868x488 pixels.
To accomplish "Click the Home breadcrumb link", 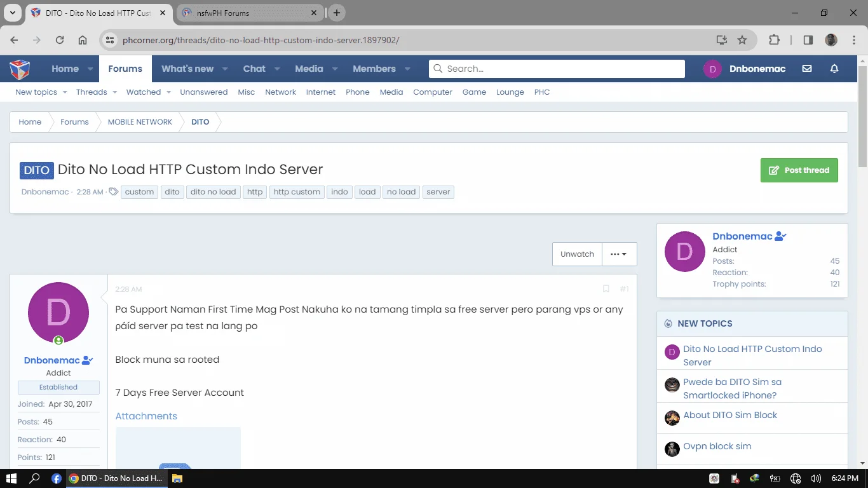I will [x=30, y=122].
